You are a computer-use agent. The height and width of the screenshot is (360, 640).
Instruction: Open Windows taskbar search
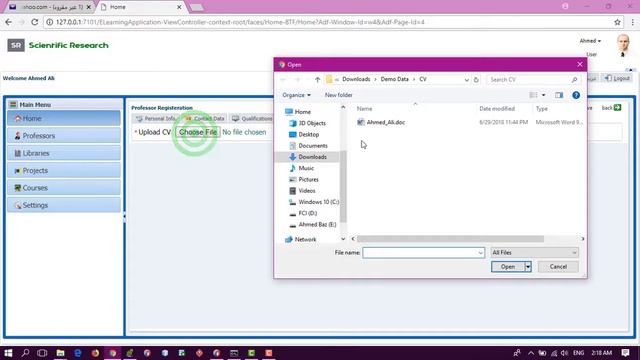(x=25, y=353)
